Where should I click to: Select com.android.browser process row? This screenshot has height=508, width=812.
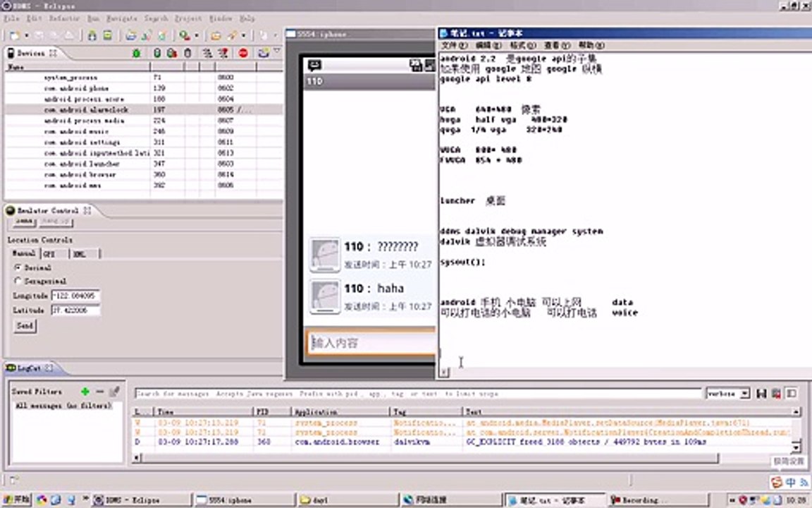click(x=144, y=174)
